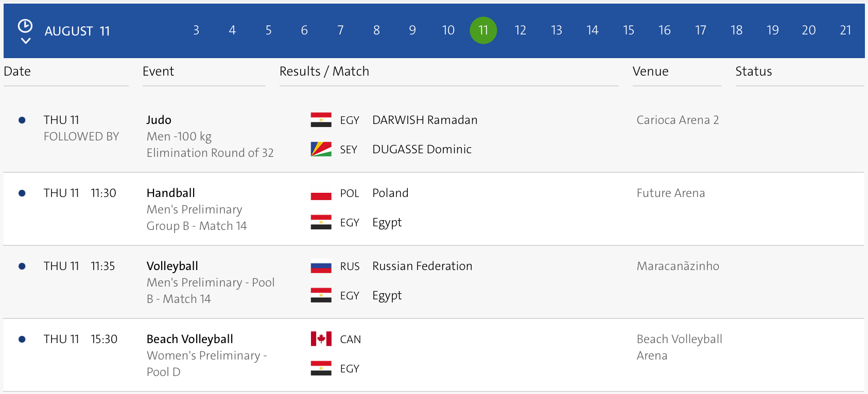Click Egypt flag next to DARWISH Ramadan
868x394 pixels.
click(321, 120)
